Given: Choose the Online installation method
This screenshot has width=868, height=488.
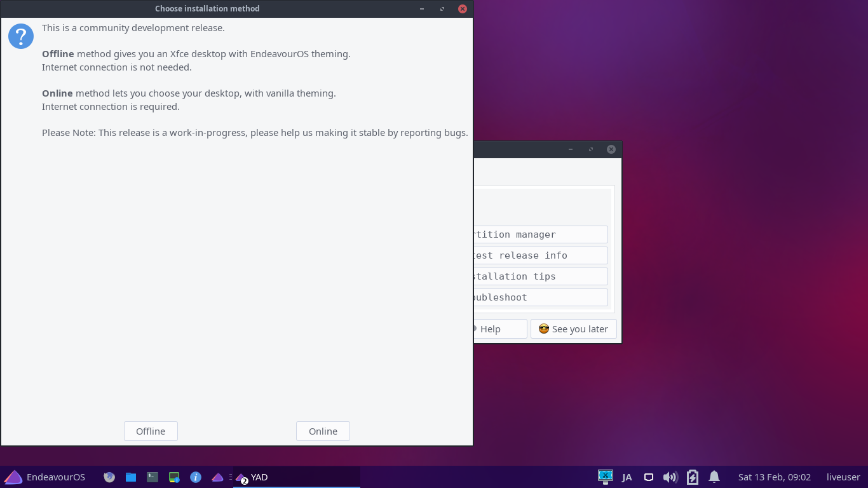Looking at the screenshot, I should click(x=323, y=431).
